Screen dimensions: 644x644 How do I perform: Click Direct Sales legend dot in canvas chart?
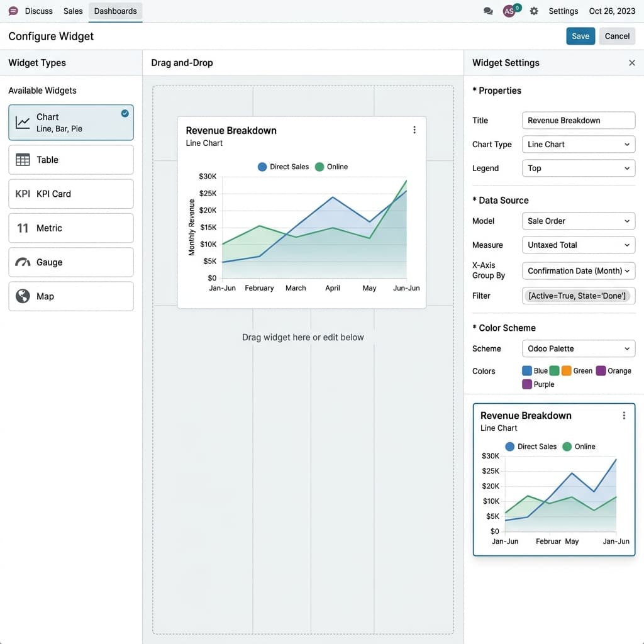click(x=262, y=167)
